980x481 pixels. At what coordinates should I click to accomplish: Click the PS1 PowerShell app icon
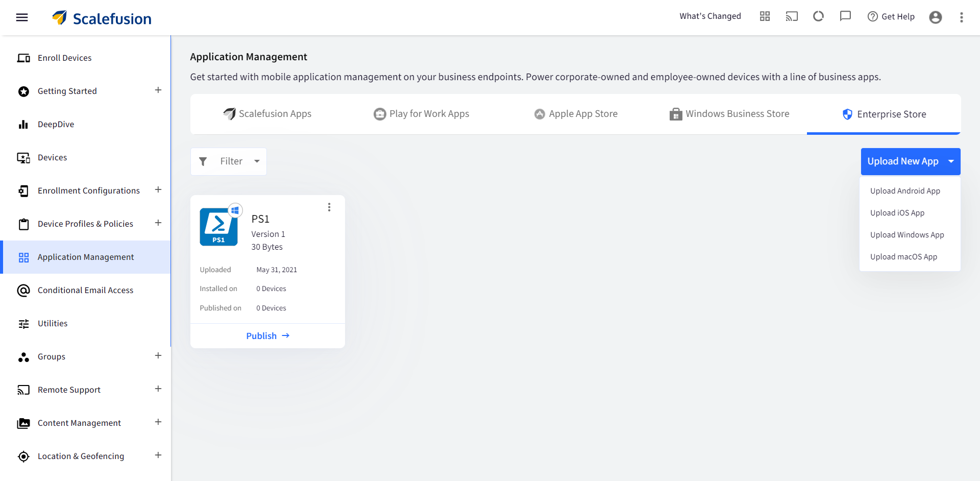pyautogui.click(x=218, y=227)
